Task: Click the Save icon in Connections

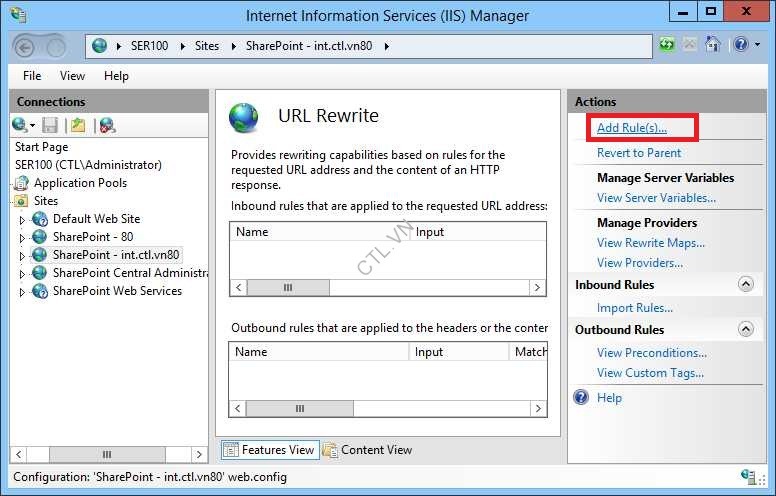Action: (x=50, y=125)
